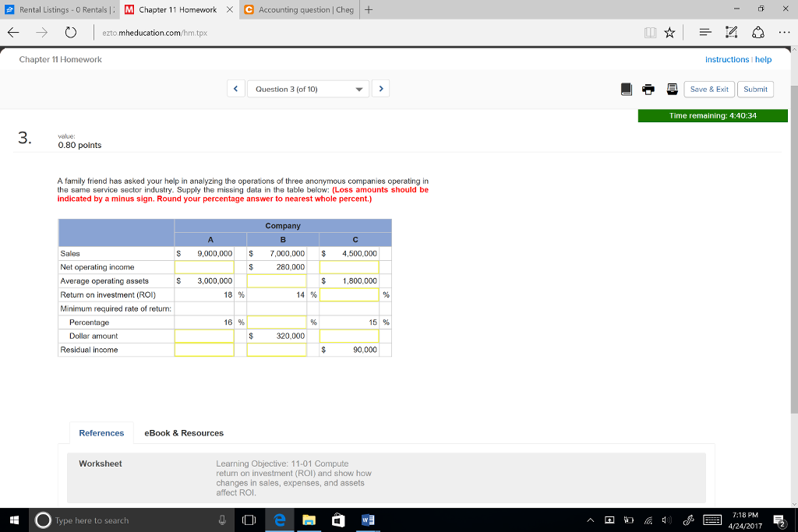Click the Worksheet label under References
Viewport: 798px width, 532px height.
click(x=101, y=463)
